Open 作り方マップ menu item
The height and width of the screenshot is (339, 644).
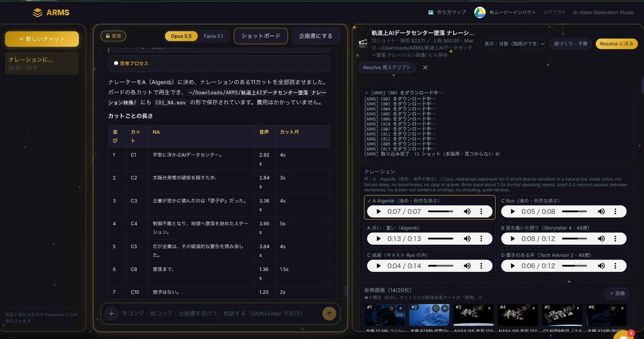pos(447,12)
